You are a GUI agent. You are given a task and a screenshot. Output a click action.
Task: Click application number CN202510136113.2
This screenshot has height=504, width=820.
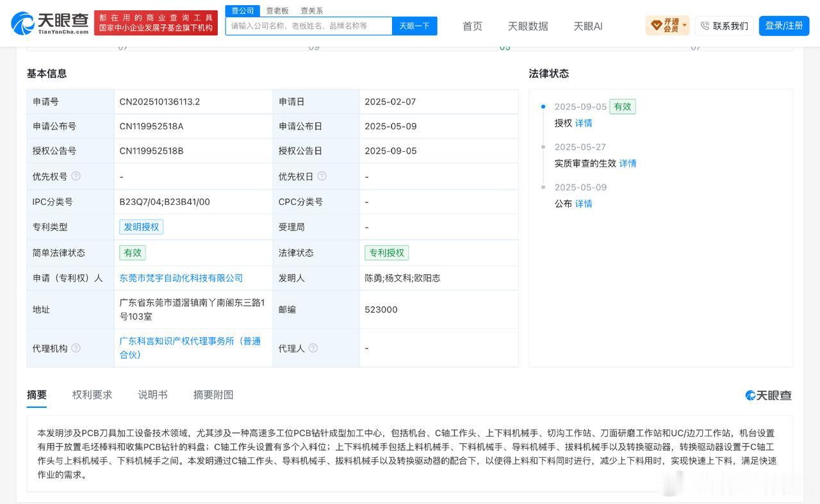160,102
